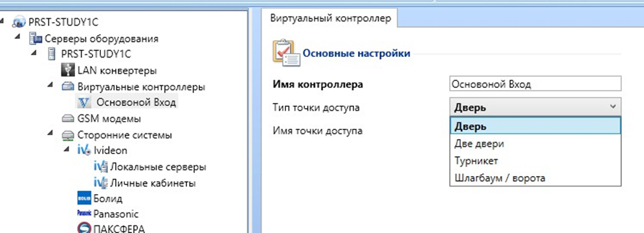
Task: Click the Виртуальные контроллеры device icon
Action: click(x=68, y=87)
